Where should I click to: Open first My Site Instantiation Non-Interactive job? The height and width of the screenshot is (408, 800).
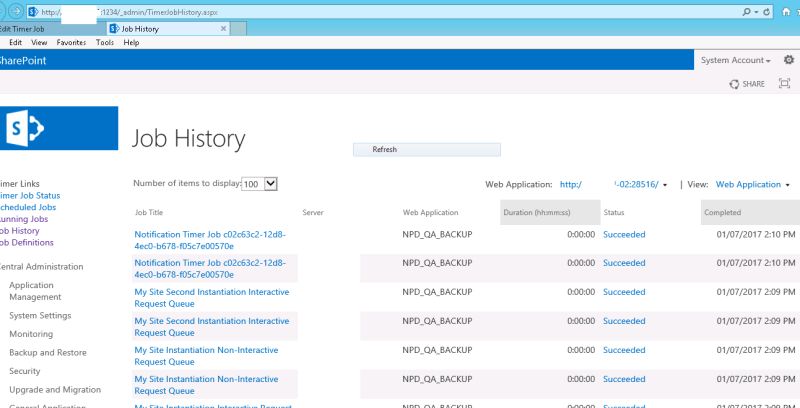tap(206, 356)
